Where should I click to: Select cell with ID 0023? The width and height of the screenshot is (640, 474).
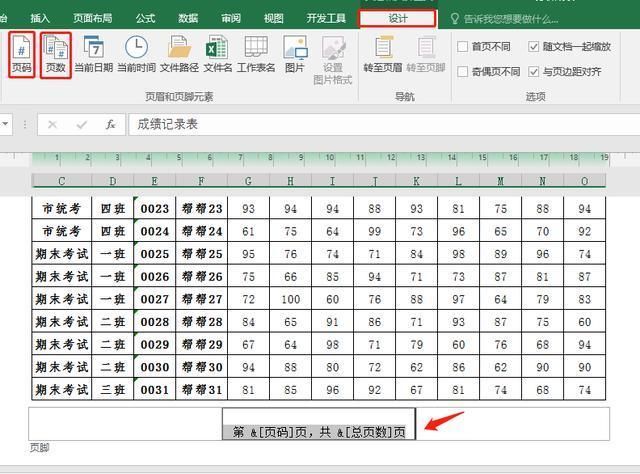click(155, 209)
